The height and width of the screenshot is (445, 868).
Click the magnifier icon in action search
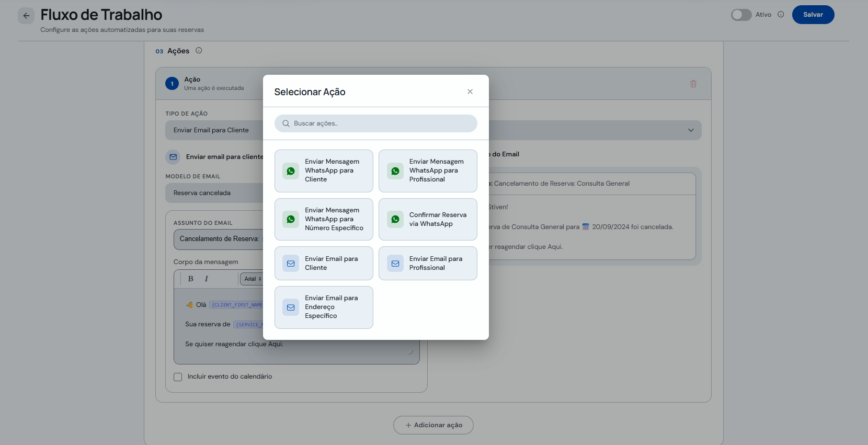click(x=286, y=123)
